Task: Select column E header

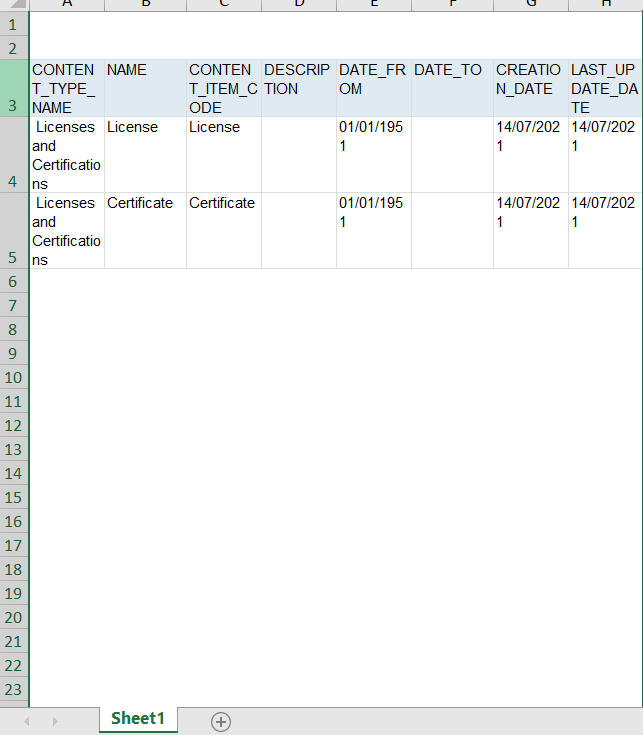Action: pyautogui.click(x=374, y=5)
